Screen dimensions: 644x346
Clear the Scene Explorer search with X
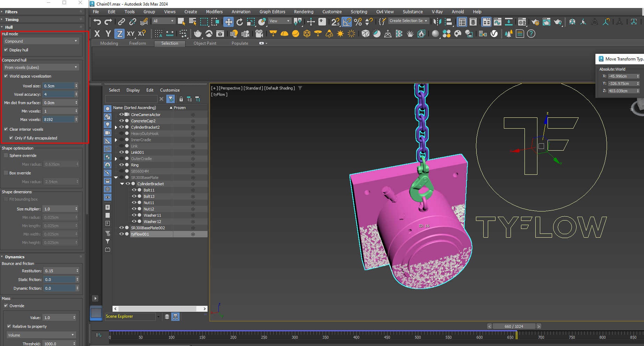tap(161, 99)
